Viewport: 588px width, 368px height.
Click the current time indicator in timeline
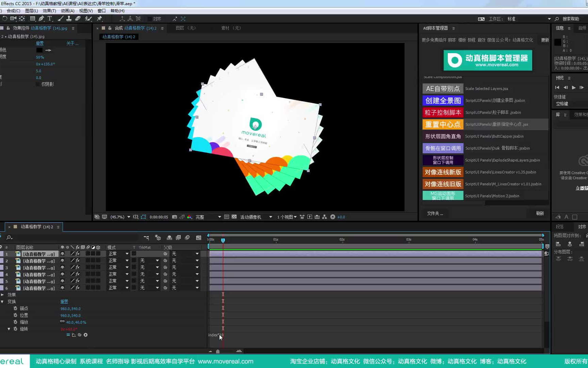pyautogui.click(x=223, y=240)
